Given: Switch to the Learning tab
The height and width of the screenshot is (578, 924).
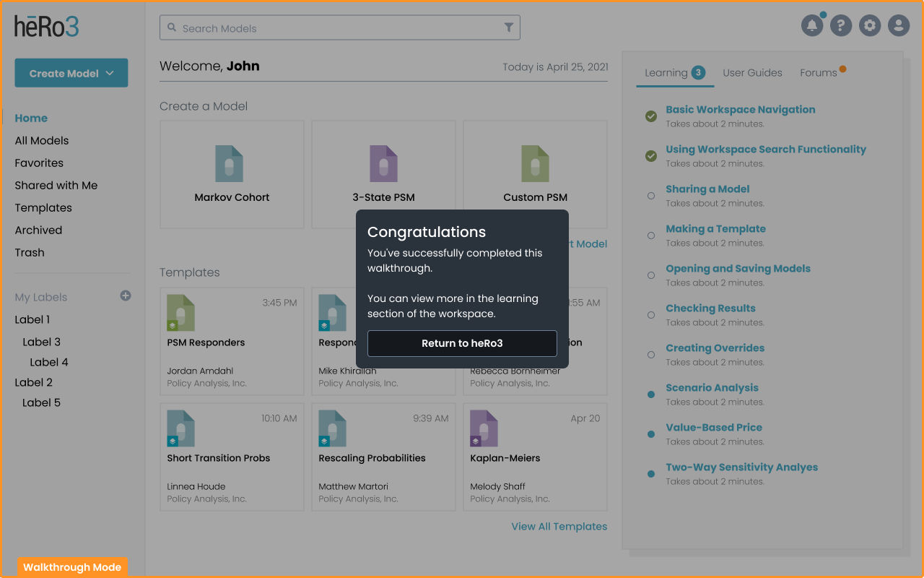Looking at the screenshot, I should (675, 72).
